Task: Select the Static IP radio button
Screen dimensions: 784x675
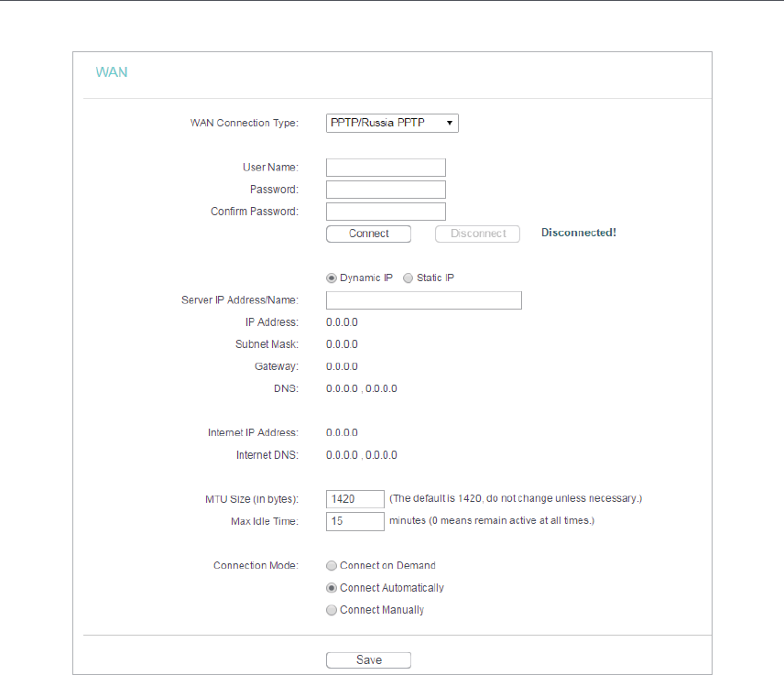Action: pyautogui.click(x=408, y=278)
